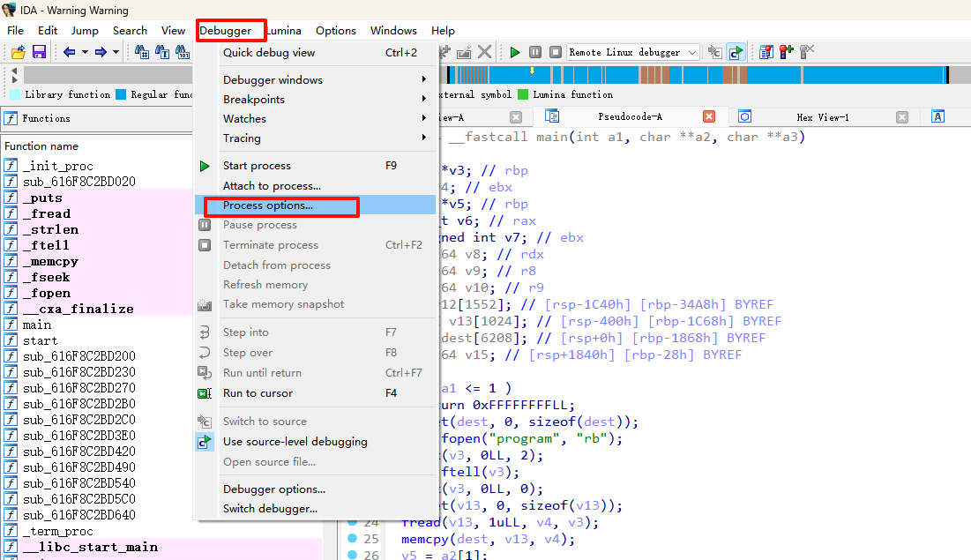Select Process options... in Debugger menu
971x560 pixels.
point(316,205)
